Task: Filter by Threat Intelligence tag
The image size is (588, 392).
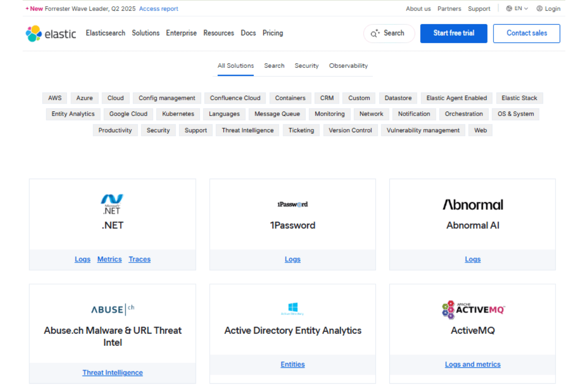Action: (248, 130)
